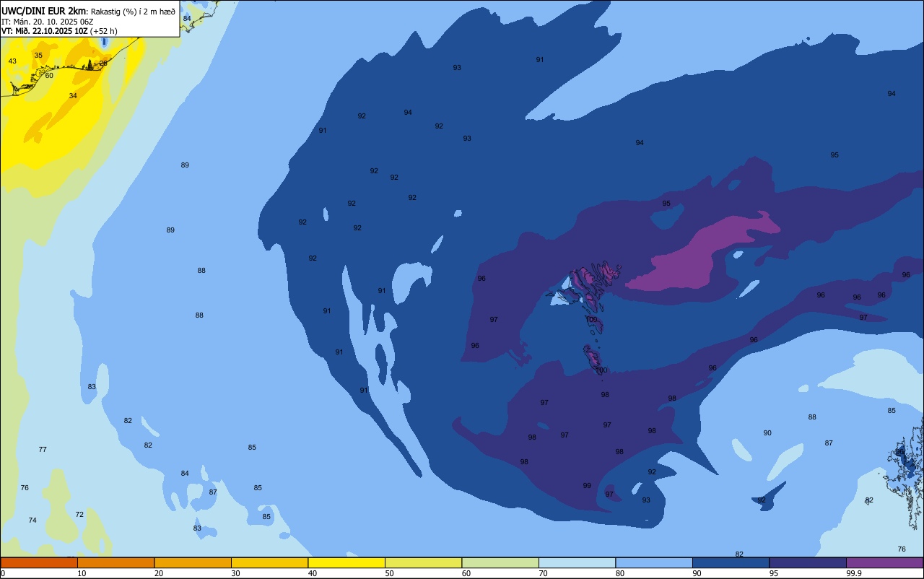The image size is (924, 579).
Task: Click the humidity value 72 on the map
Action: pyautogui.click(x=79, y=515)
